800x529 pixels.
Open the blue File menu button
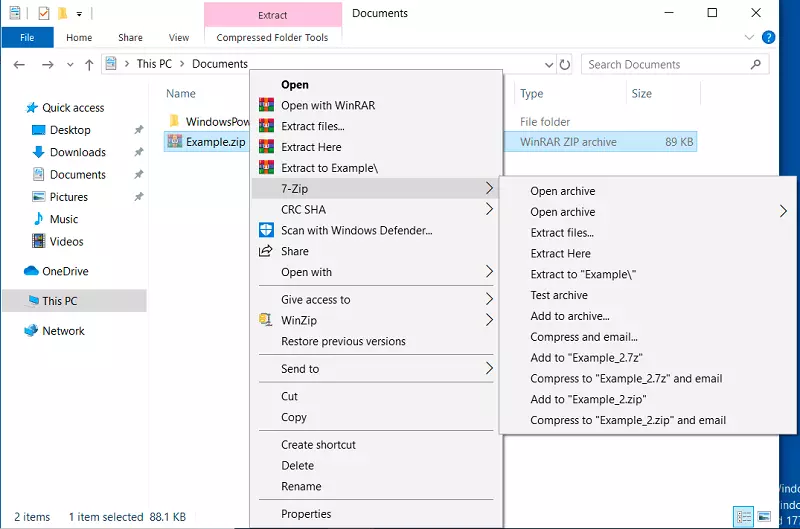click(27, 38)
